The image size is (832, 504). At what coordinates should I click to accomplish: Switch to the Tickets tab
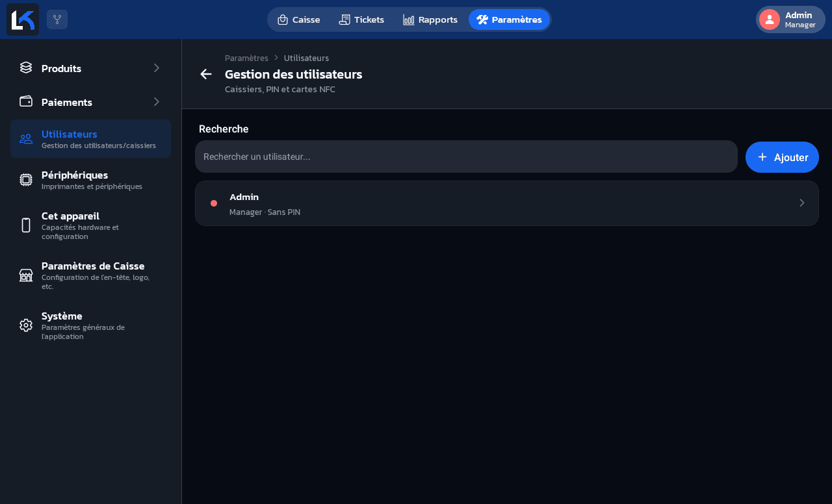[361, 19]
